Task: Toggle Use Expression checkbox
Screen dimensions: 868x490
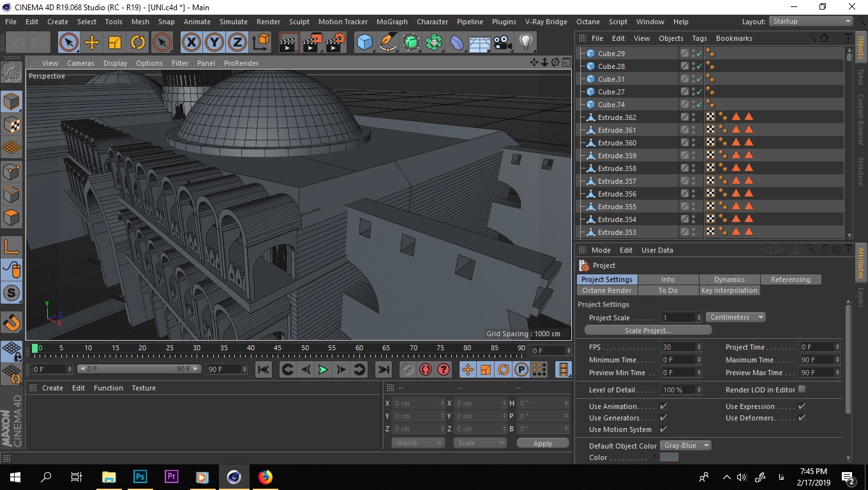Action: [x=802, y=406]
